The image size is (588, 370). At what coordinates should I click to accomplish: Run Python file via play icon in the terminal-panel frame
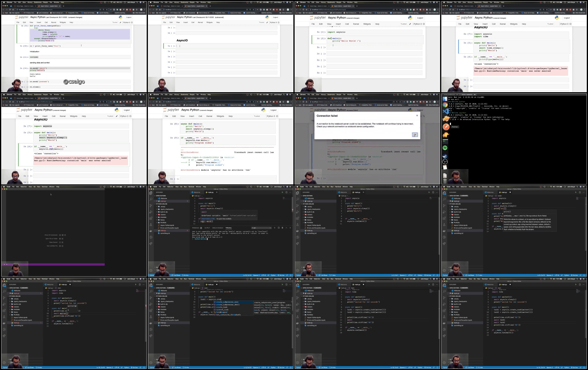(x=282, y=192)
